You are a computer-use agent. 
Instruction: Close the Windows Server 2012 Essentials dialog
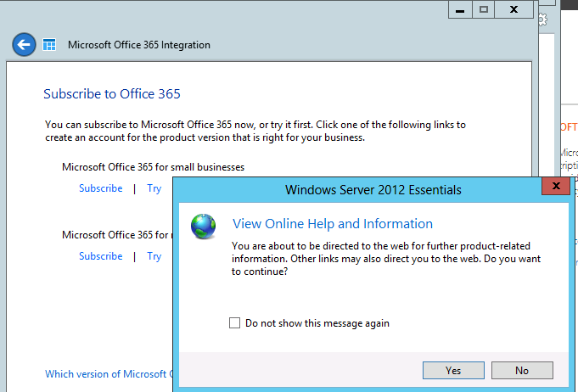tap(556, 186)
